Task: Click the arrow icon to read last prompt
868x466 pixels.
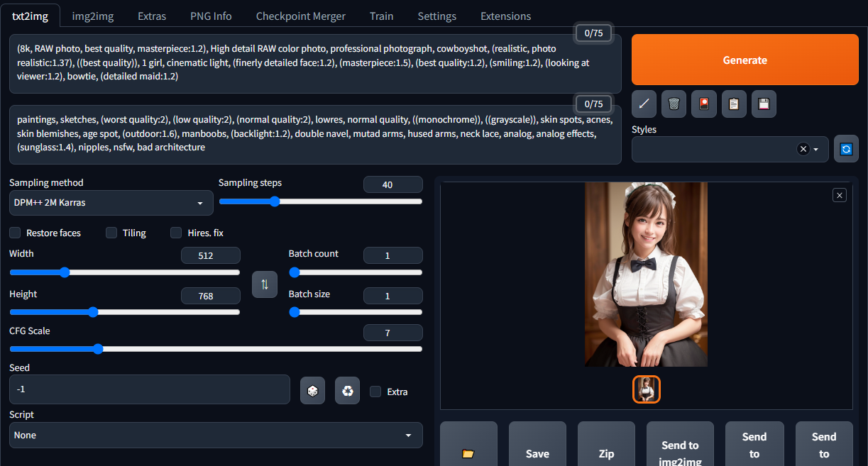Action: pyautogui.click(x=644, y=104)
